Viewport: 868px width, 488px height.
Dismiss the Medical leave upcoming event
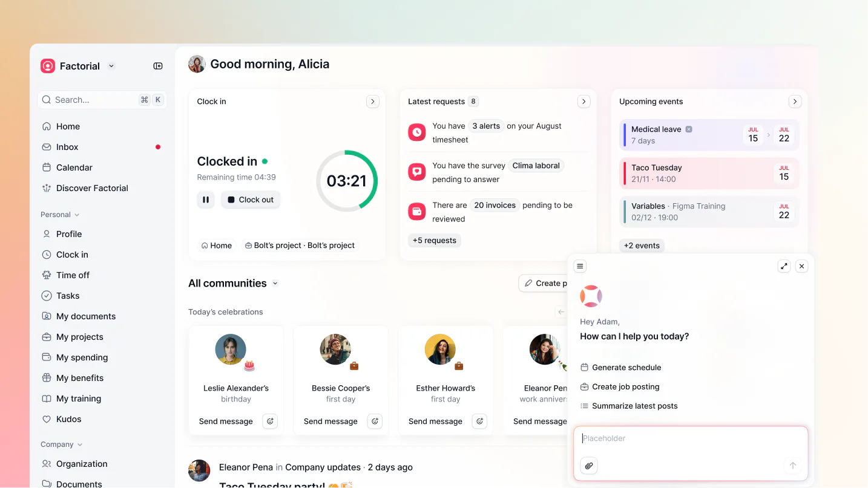coord(688,129)
